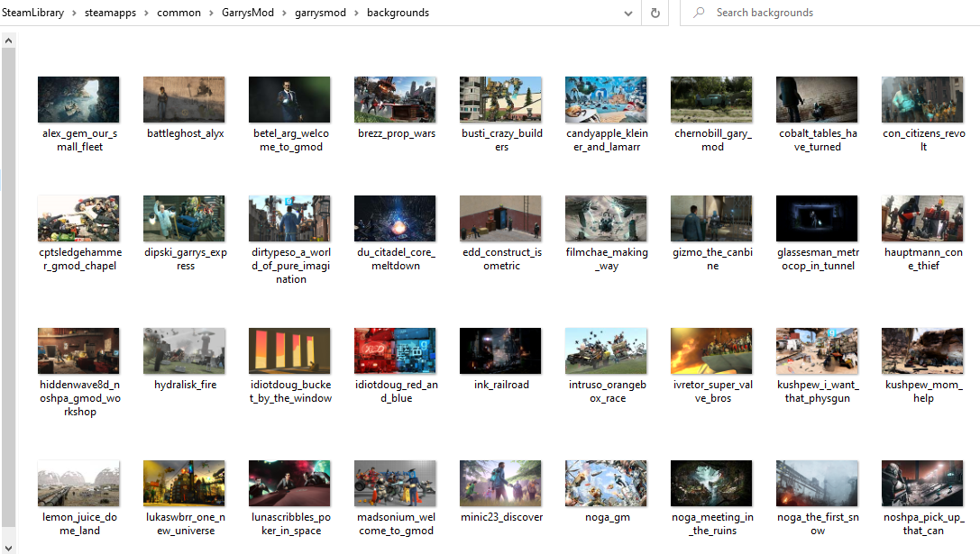
Task: Expand chevron after common breadcrumb
Action: click(211, 14)
